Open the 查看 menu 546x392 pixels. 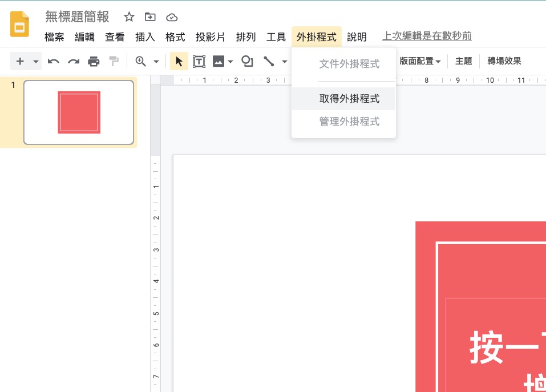point(115,37)
